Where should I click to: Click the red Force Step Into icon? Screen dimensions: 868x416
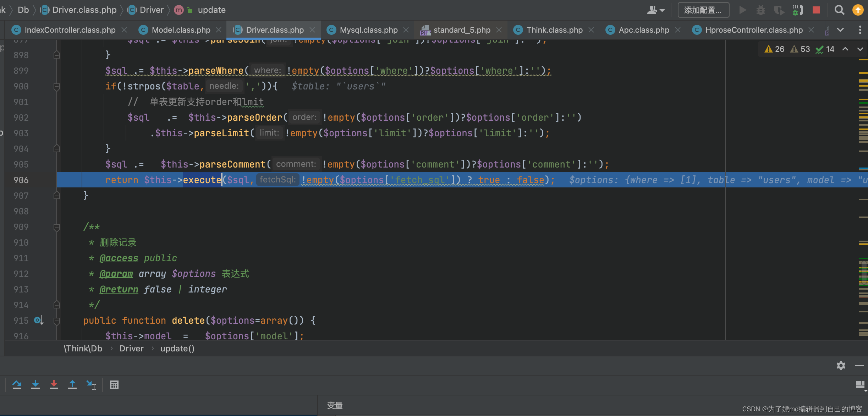tap(54, 384)
